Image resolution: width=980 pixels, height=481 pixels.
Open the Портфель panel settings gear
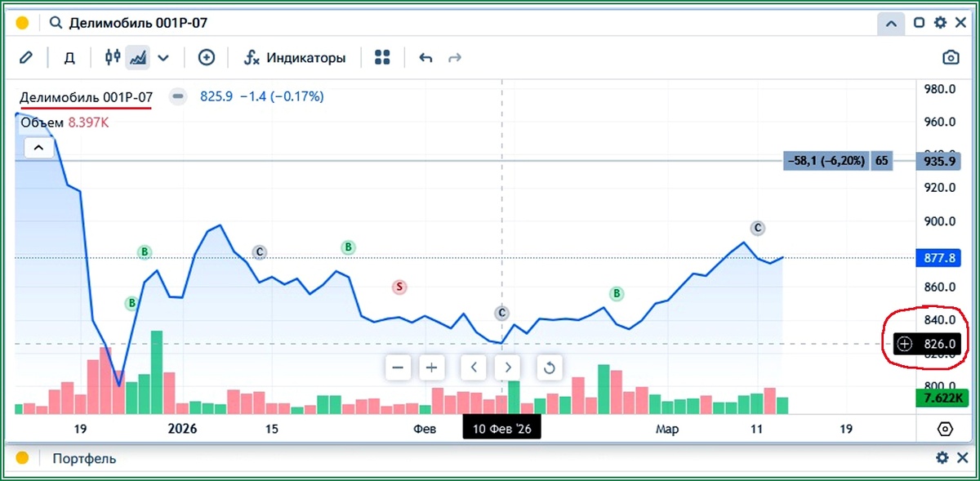(x=942, y=458)
